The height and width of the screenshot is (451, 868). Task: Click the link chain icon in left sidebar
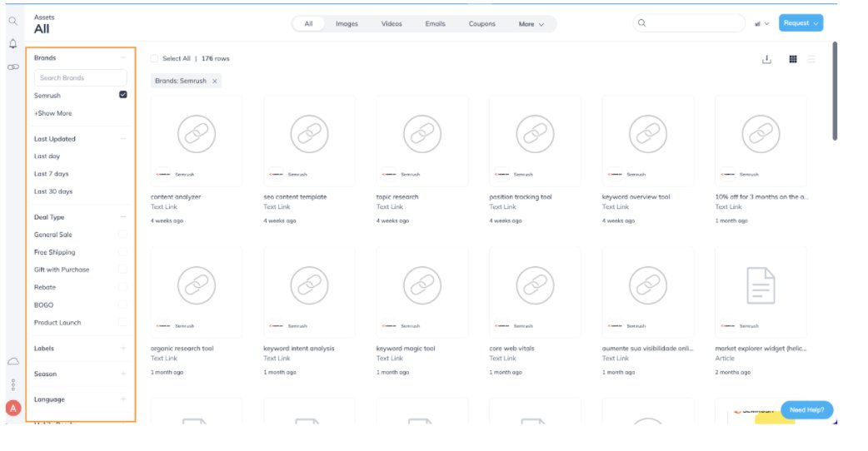12,67
